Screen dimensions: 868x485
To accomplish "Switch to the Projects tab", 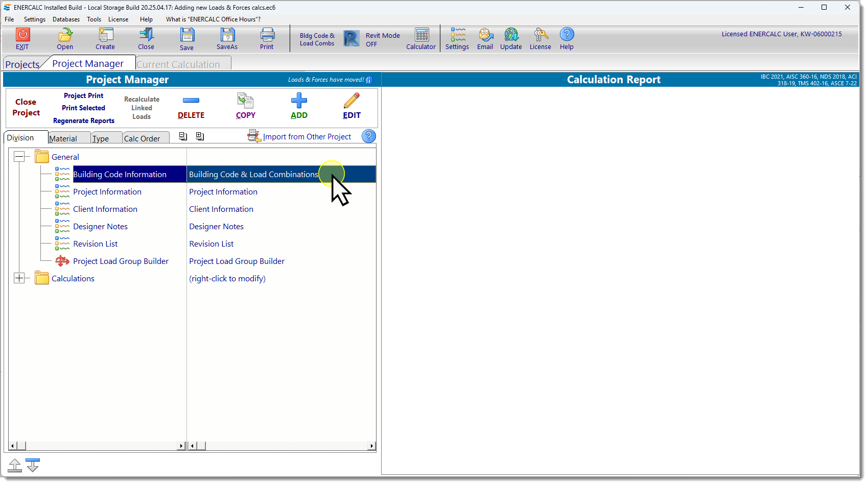I will click(22, 64).
